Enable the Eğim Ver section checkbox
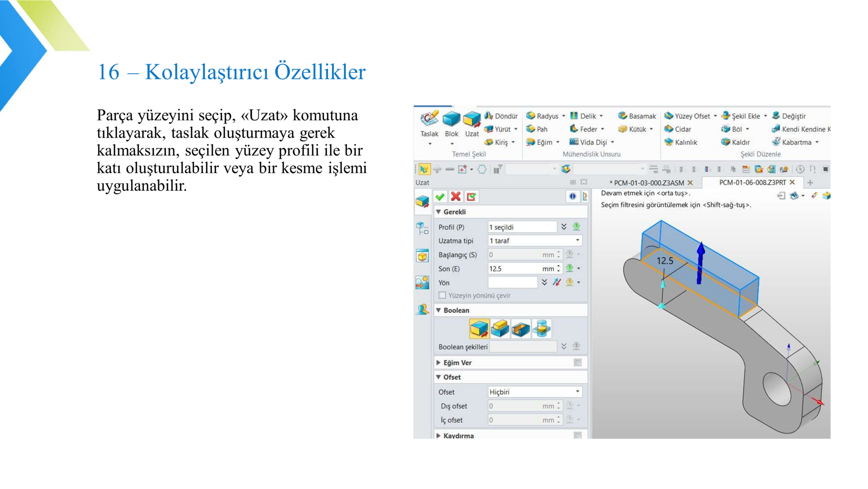Screen dimensions: 868x489 point(577,363)
